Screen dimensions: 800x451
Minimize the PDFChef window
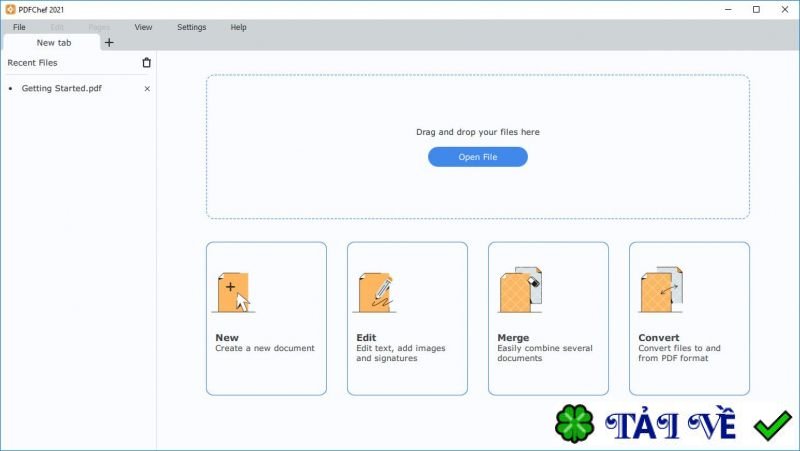(x=728, y=9)
